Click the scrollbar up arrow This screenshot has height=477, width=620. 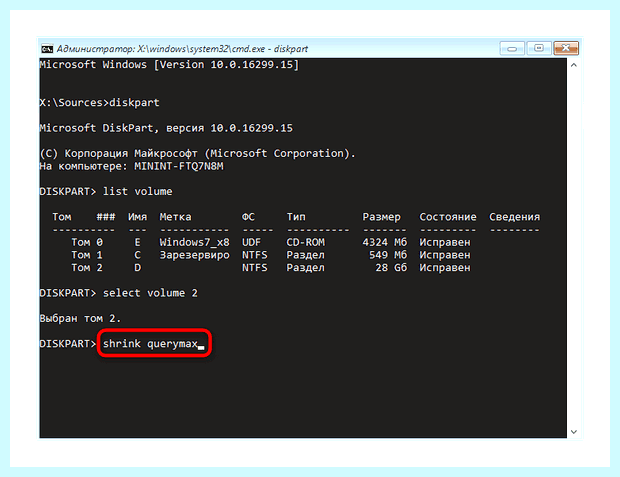click(x=574, y=65)
